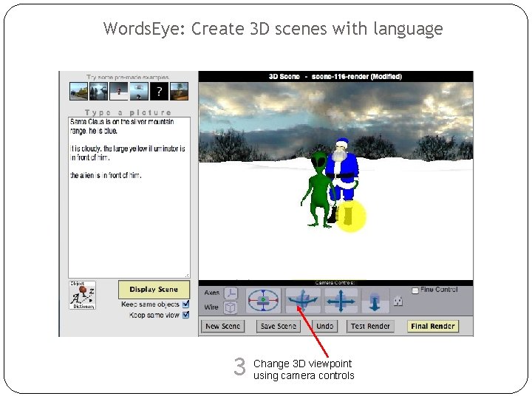532x399 pixels.
Task: Open the tree landscape example thumbnail
Action: coord(179,92)
